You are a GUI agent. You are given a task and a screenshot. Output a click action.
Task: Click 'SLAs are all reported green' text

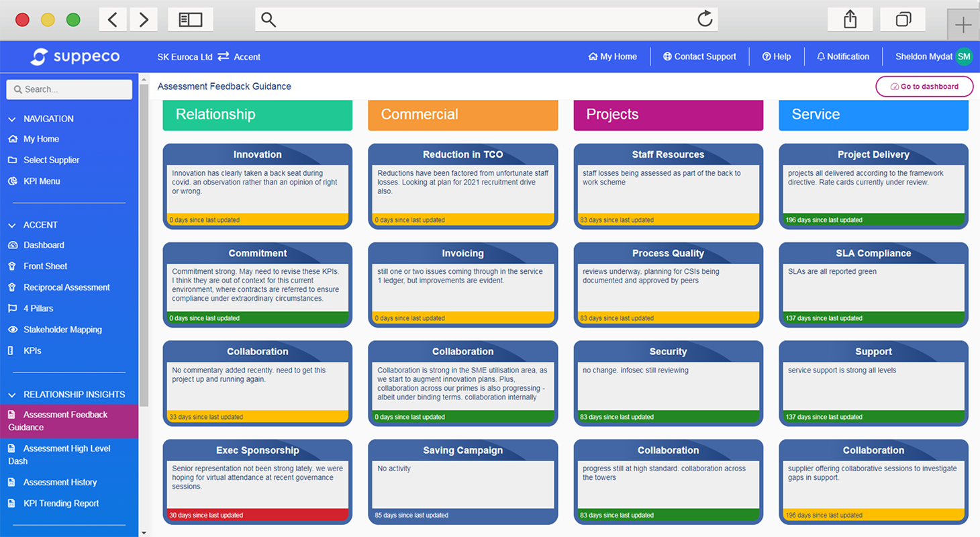(x=832, y=272)
